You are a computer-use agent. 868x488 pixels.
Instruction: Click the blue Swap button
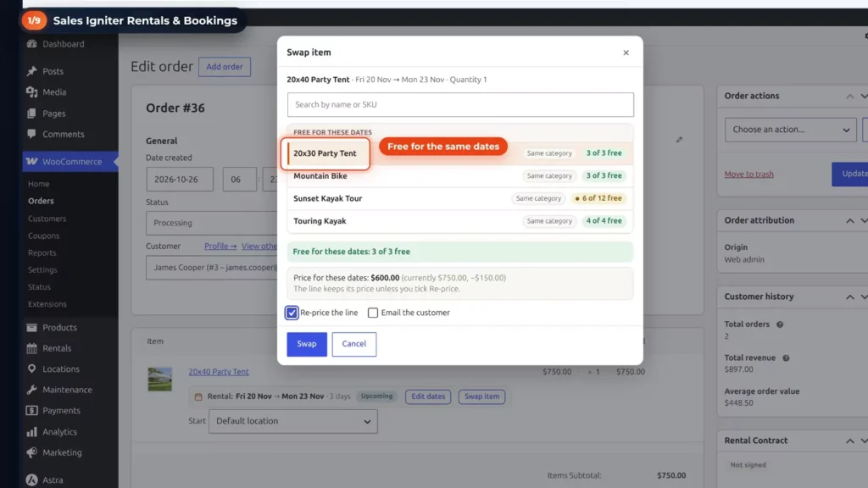pyautogui.click(x=307, y=344)
